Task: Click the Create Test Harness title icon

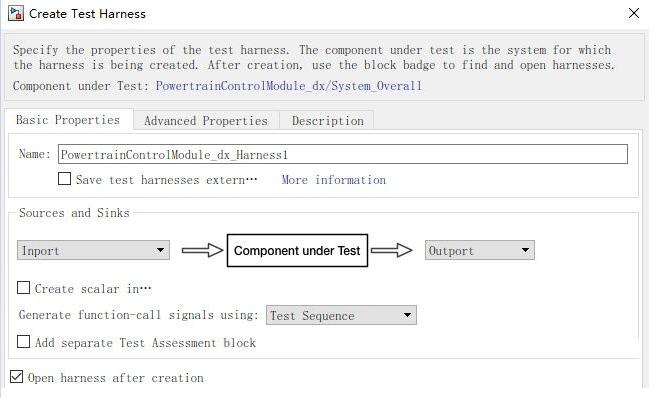Action: pos(16,13)
